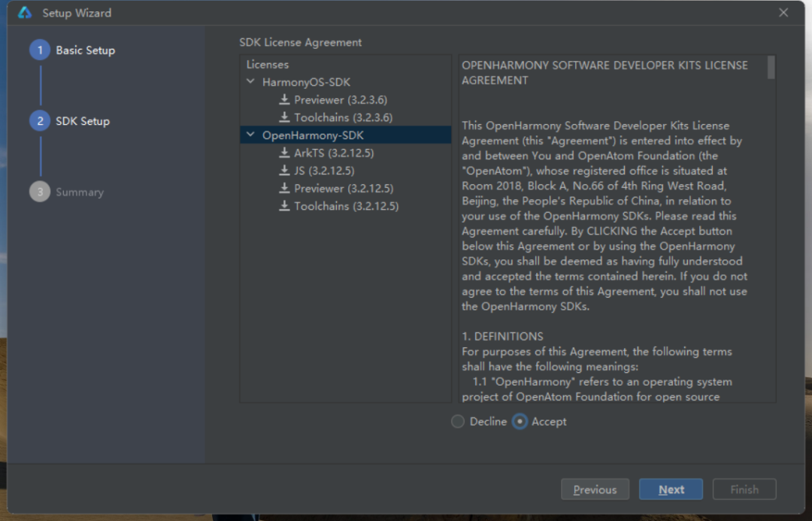The image size is (812, 521).
Task: Close the Setup Wizard window
Action: [783, 13]
